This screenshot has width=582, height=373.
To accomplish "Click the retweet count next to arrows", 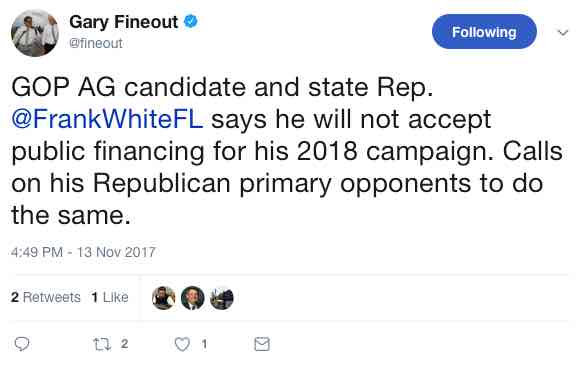I will pyautogui.click(x=124, y=344).
